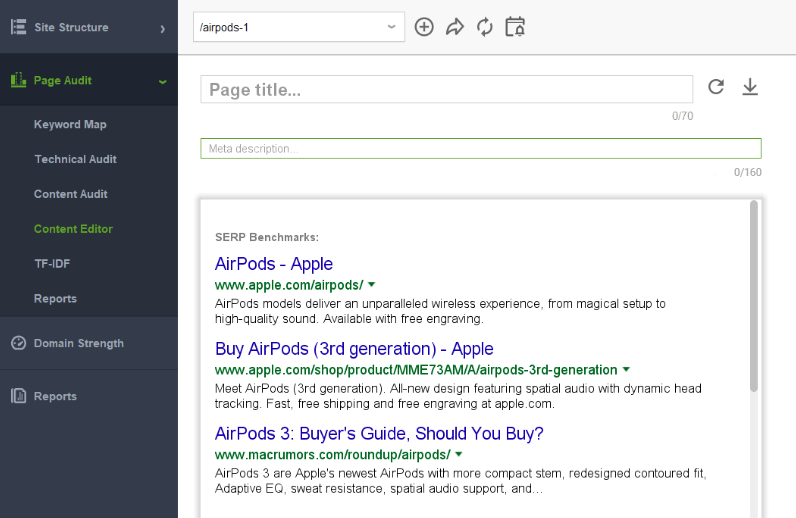796x518 pixels.
Task: Click the download icon beside Page title
Action: (750, 87)
